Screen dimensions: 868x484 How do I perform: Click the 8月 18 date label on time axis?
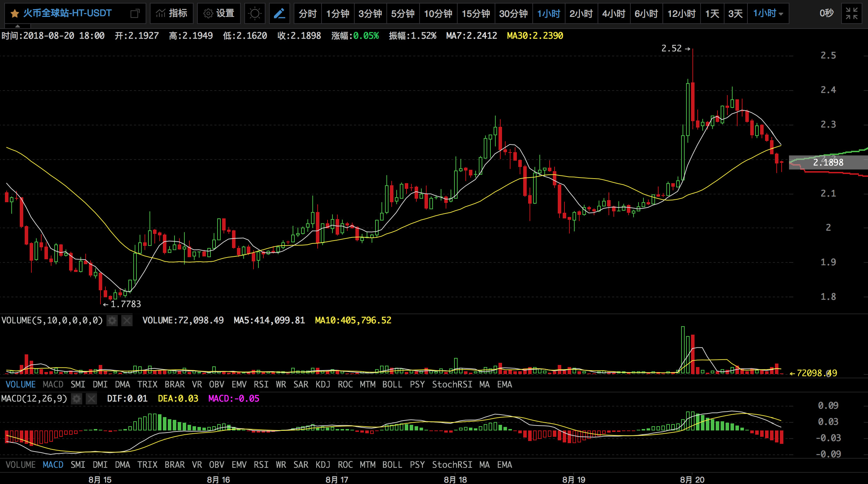coord(455,479)
